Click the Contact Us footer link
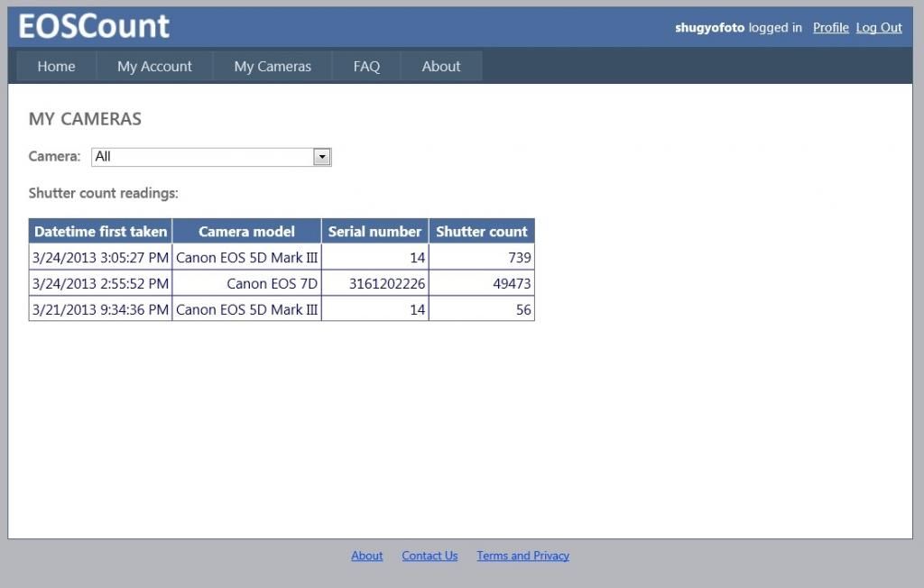This screenshot has height=588, width=924. [x=430, y=556]
